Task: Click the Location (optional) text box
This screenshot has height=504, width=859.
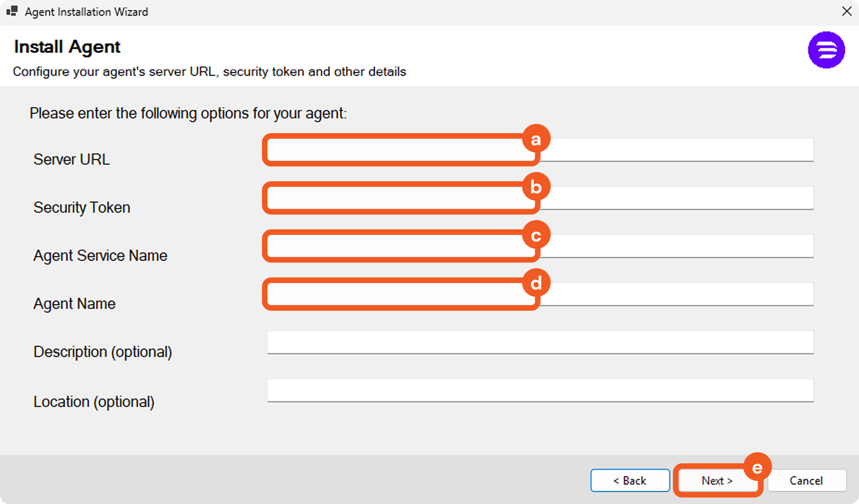Action: coord(540,390)
